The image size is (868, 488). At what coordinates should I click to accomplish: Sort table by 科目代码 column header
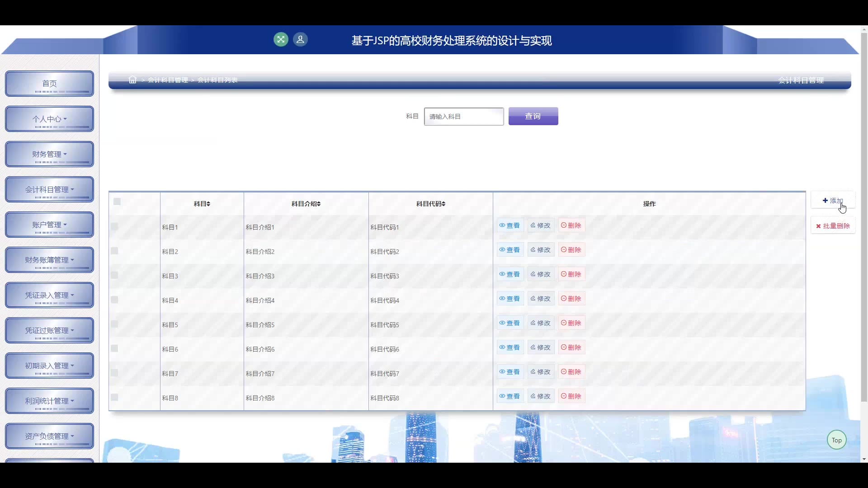pos(430,204)
